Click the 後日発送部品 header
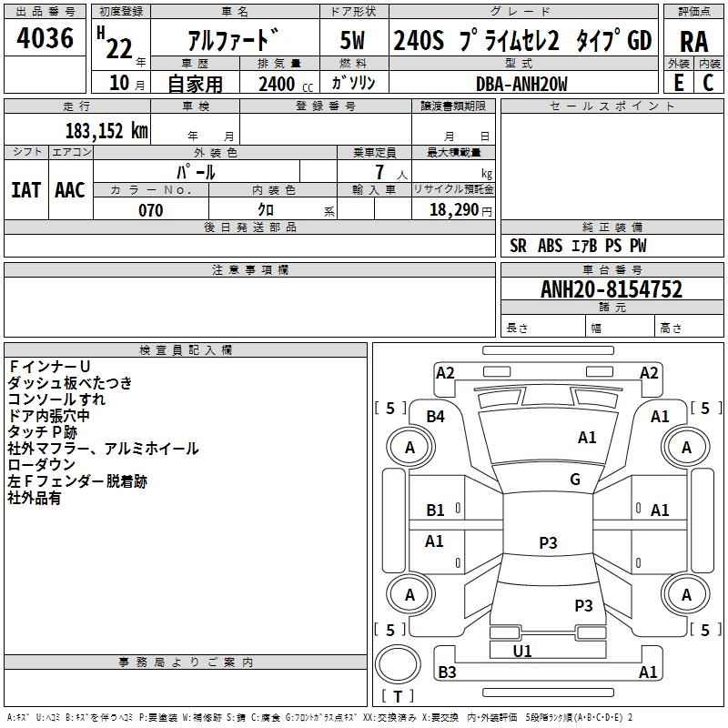 [249, 227]
